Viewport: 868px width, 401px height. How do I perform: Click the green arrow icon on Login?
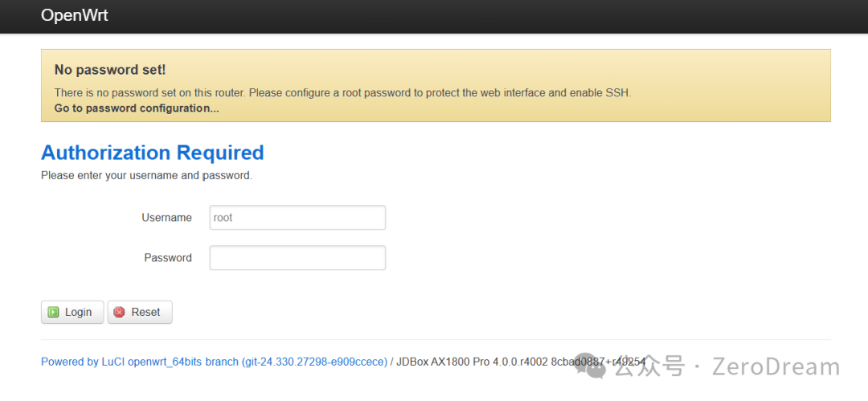pyautogui.click(x=53, y=312)
